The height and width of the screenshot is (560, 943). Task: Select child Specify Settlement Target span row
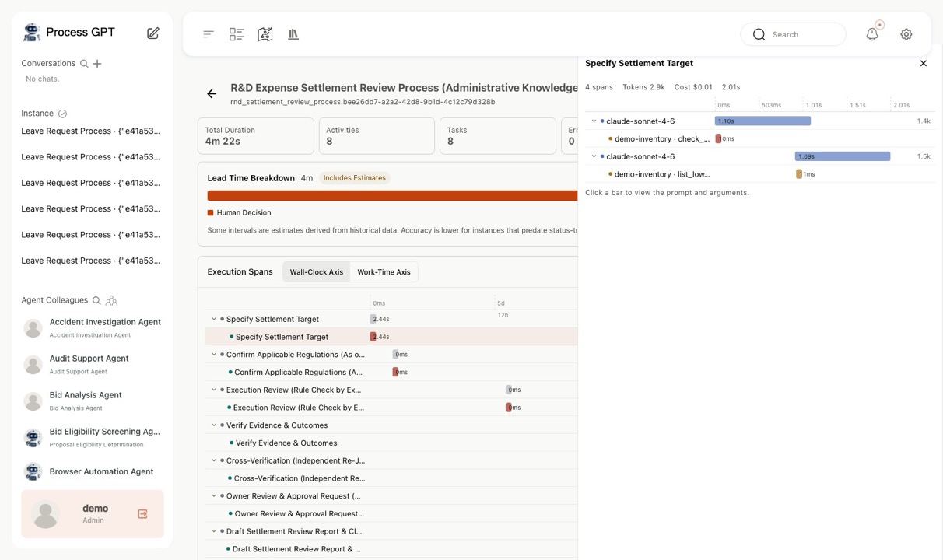392,337
